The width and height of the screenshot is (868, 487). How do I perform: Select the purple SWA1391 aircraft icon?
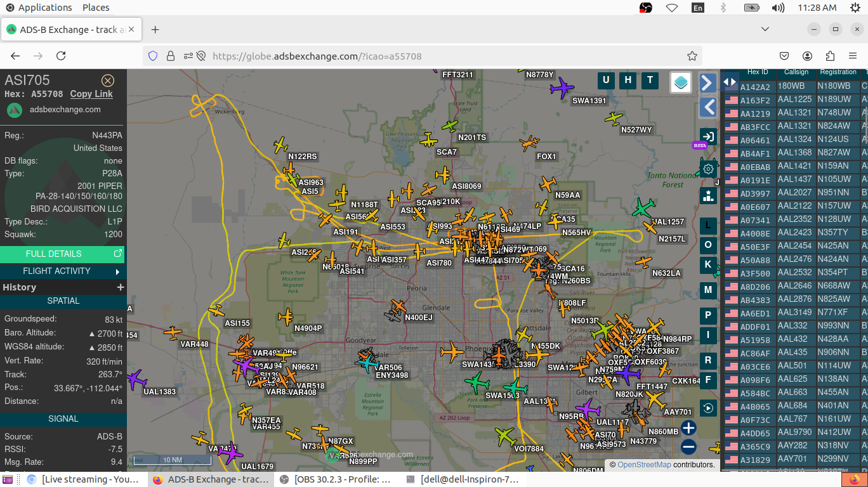tap(562, 88)
